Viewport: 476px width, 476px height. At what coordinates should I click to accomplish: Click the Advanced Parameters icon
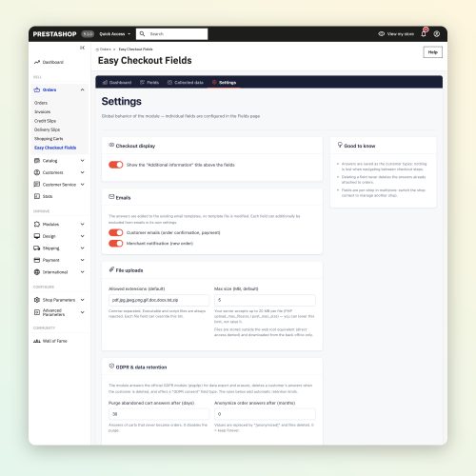point(37,312)
